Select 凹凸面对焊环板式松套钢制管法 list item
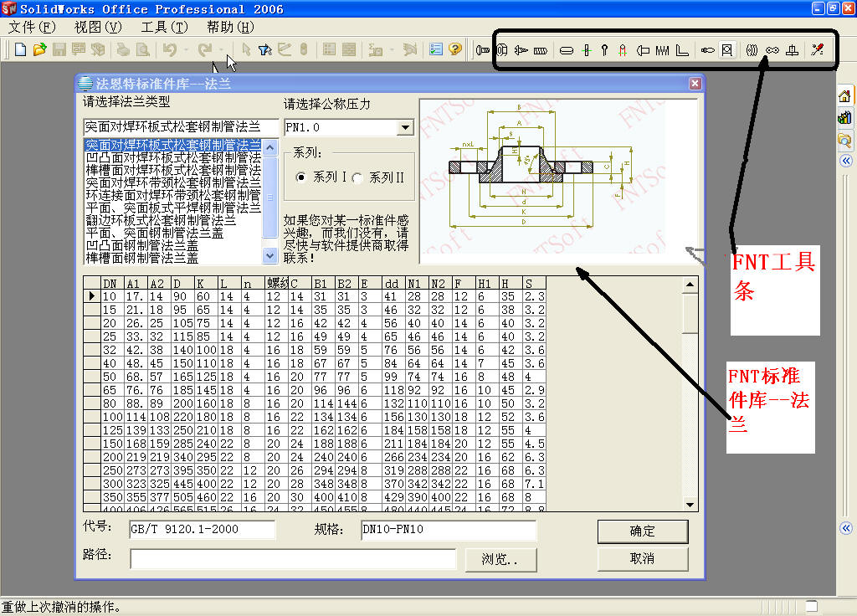The width and height of the screenshot is (857, 616). coord(173,157)
